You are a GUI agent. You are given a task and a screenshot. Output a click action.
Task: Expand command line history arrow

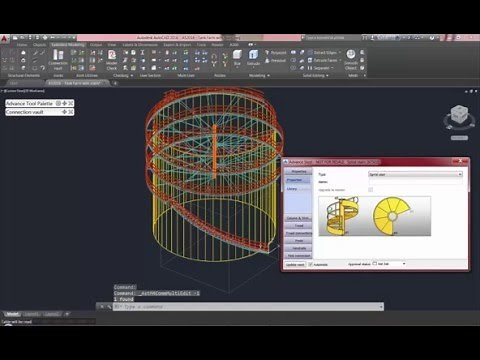tap(381, 307)
